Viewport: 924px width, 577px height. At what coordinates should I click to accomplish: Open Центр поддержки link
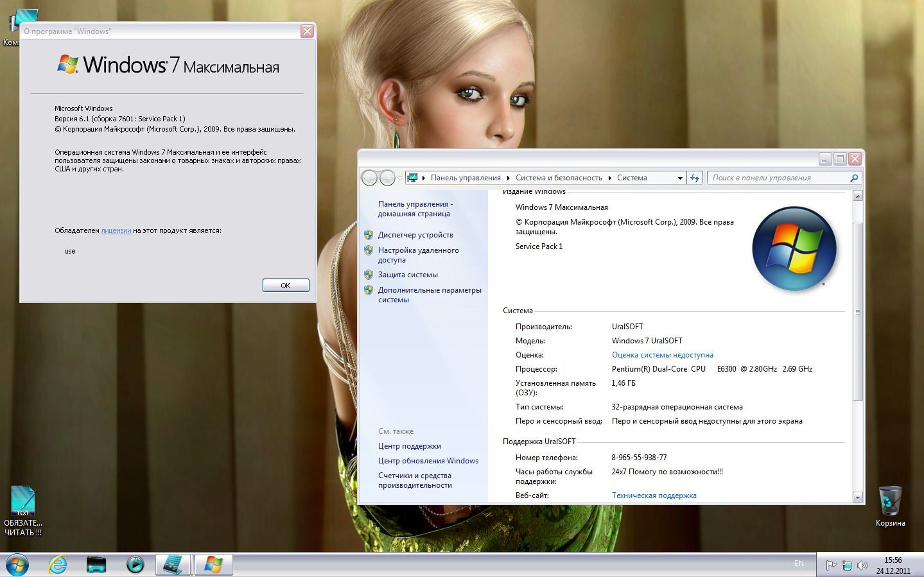(409, 446)
